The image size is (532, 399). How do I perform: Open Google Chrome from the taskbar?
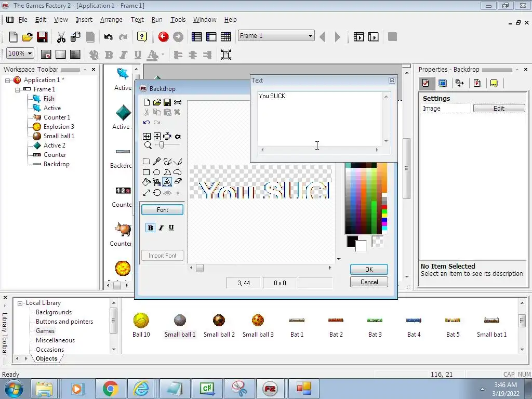pos(110,389)
